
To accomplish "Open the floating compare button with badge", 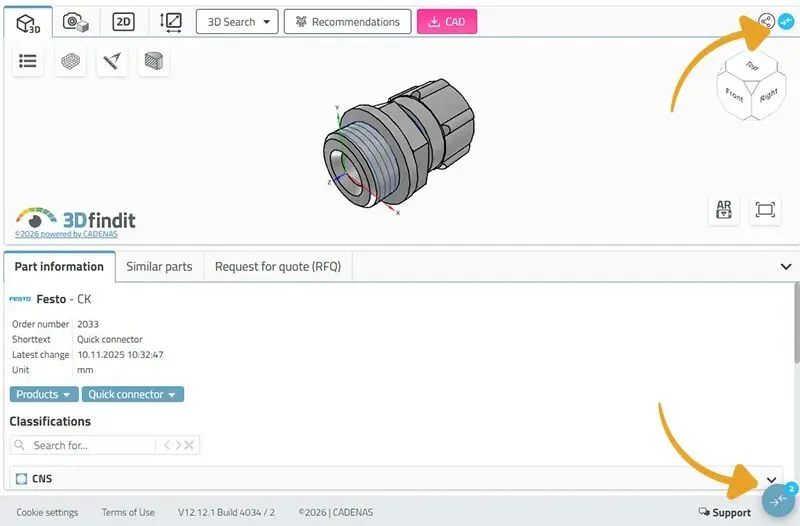I will point(779,501).
